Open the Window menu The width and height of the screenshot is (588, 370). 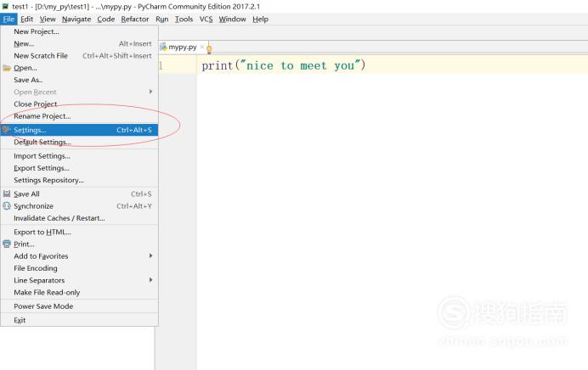(233, 20)
